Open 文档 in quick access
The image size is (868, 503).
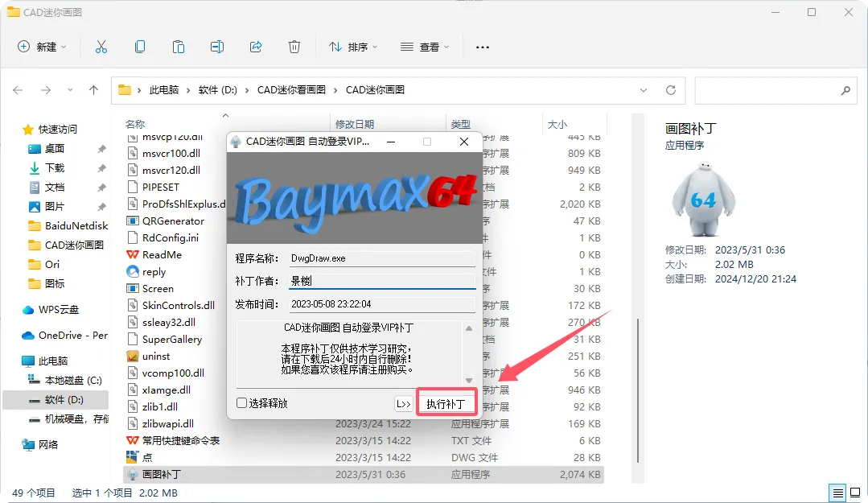54,188
